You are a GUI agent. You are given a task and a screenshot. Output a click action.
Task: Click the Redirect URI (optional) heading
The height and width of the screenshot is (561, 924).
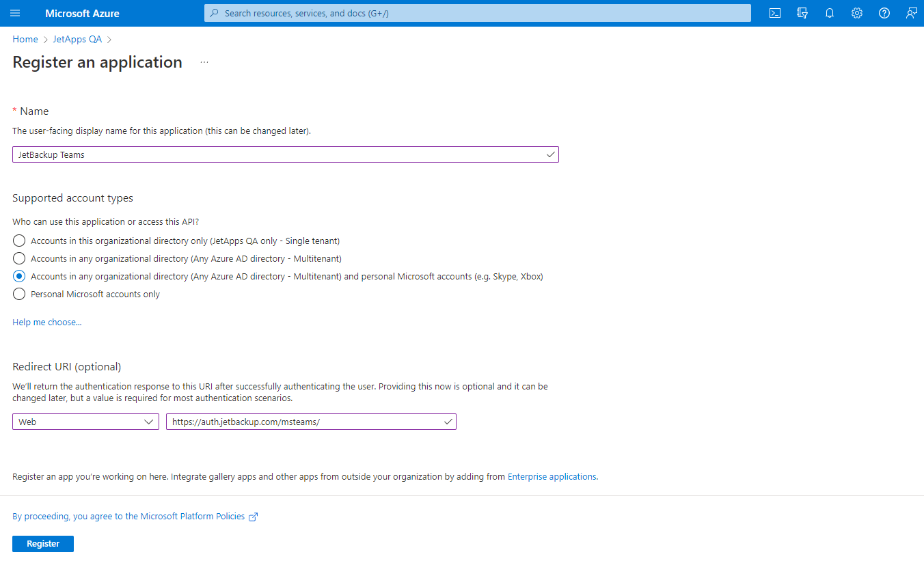67,367
